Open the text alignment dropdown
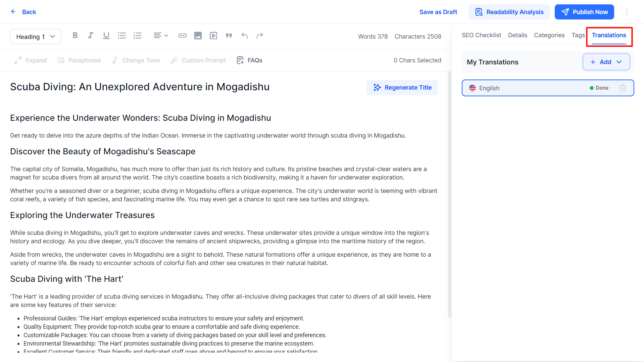The height and width of the screenshot is (362, 644). (x=161, y=36)
